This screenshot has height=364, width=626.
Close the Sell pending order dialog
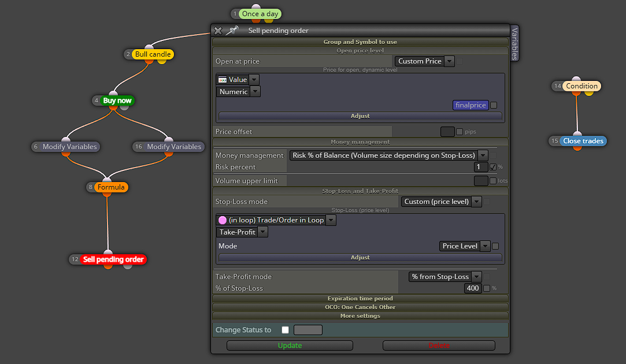[x=218, y=31]
